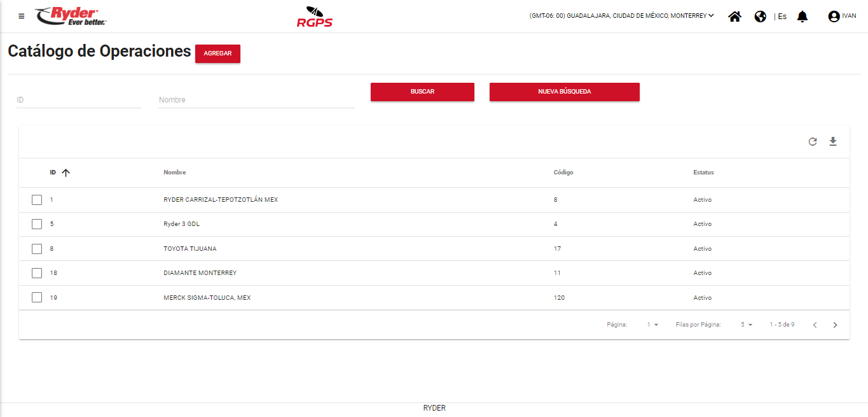
Task: Focus the Nombre search field
Action: click(x=256, y=100)
